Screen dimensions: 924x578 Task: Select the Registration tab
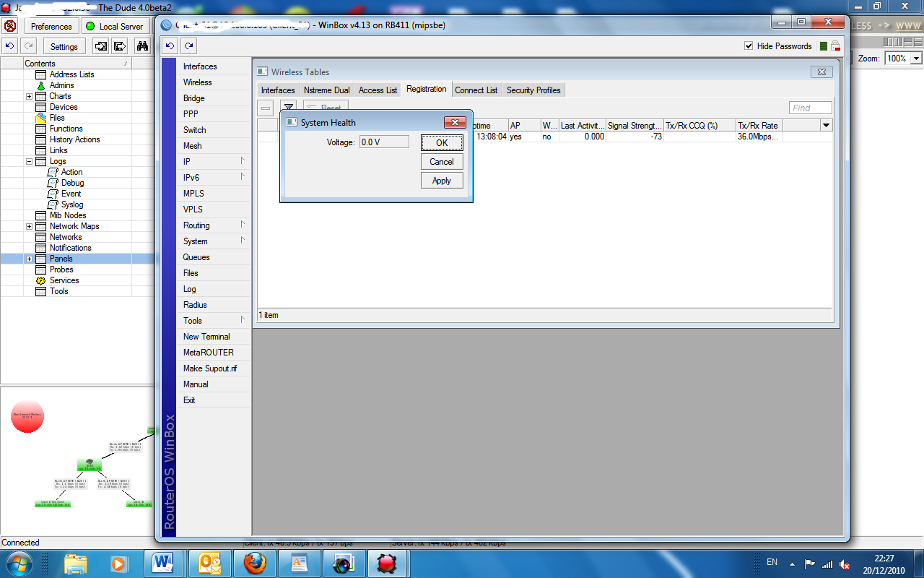(426, 89)
